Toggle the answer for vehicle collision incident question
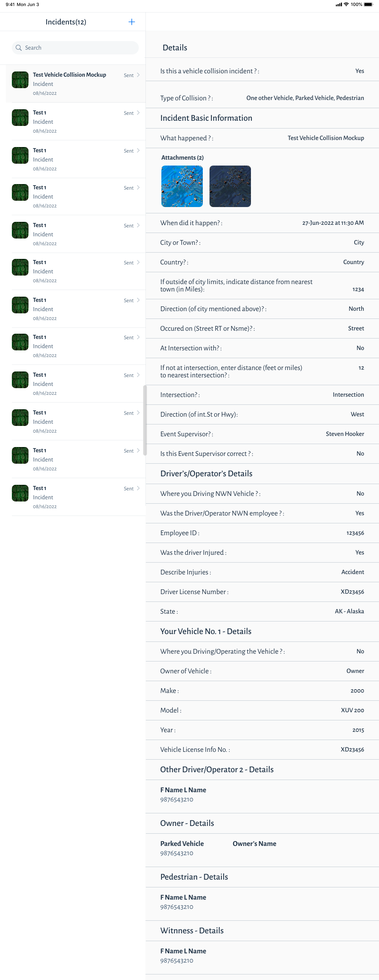379x980 pixels. 359,71
